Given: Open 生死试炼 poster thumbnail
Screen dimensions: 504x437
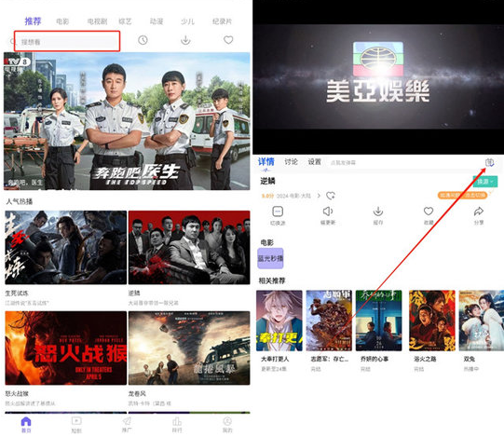Looking at the screenshot, I should [65, 247].
